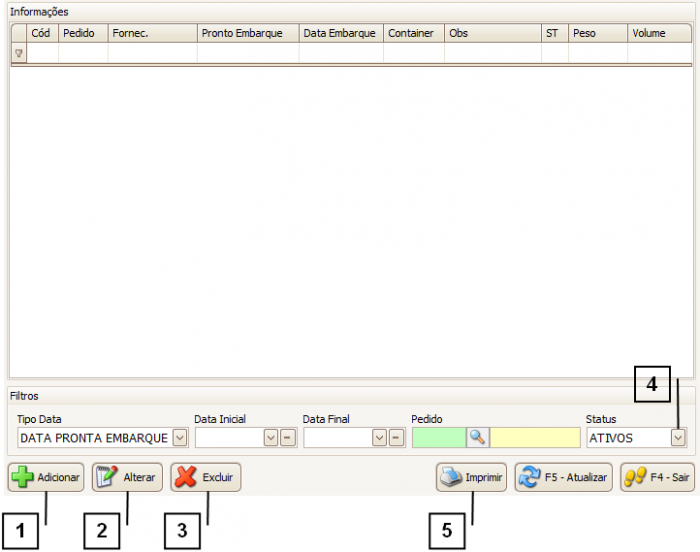Image resolution: width=700 pixels, height=552 pixels.
Task: Expand the Data Inicial date picker
Action: coord(270,437)
